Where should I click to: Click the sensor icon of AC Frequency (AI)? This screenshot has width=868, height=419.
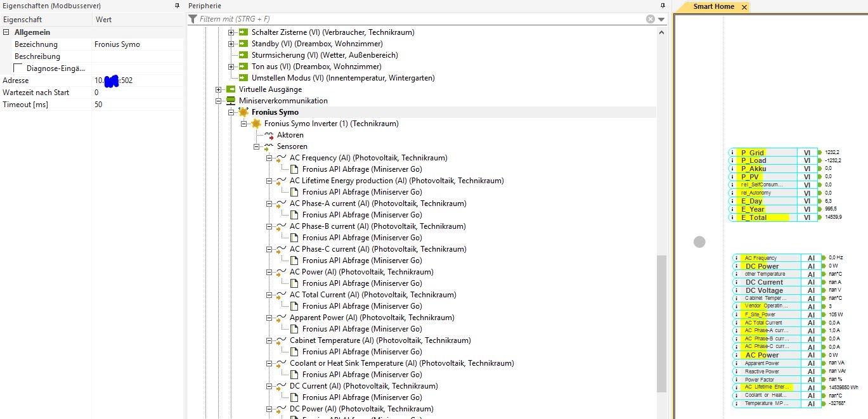tap(282, 158)
